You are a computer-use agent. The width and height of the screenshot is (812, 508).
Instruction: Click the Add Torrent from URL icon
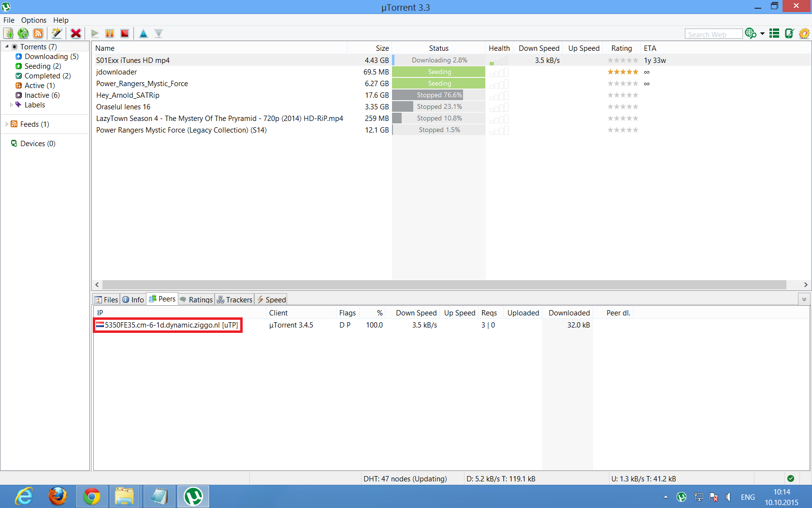tap(23, 33)
